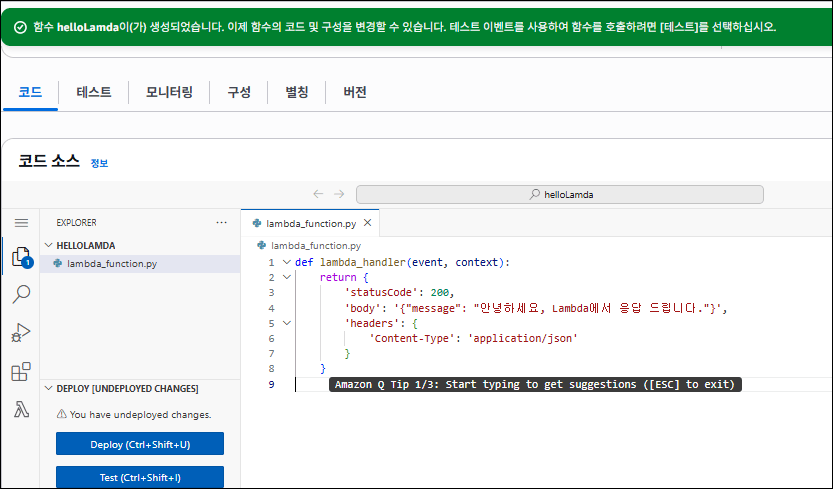Click line number 9 in the gutter
Screen dimensions: 833x489
pyautogui.click(x=271, y=384)
